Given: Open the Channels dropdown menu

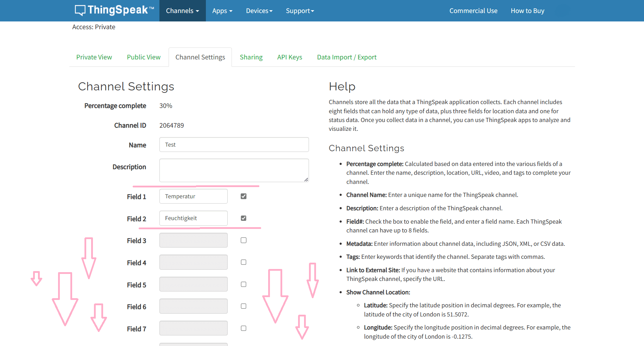Looking at the screenshot, I should (182, 11).
